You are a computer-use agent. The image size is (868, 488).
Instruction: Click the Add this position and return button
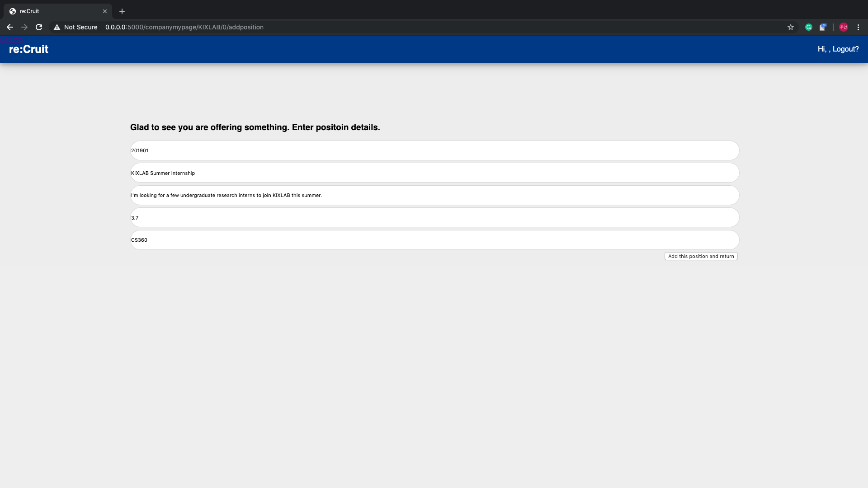(701, 256)
